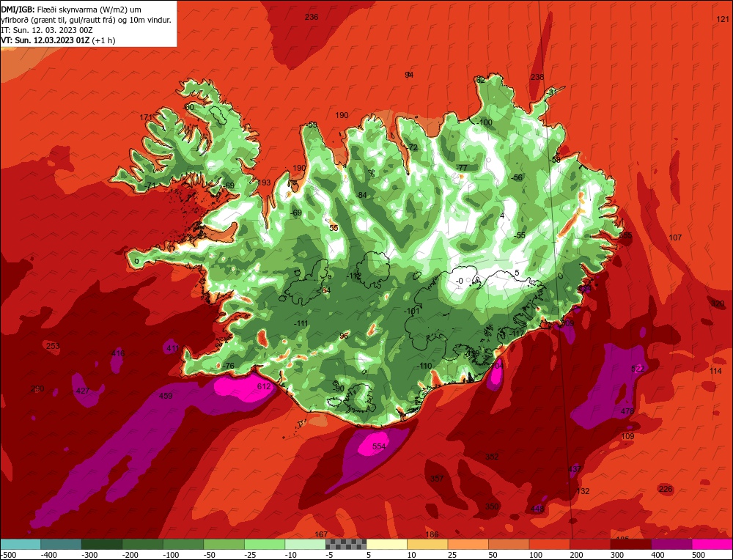This screenshot has height=560, width=733.
Task: Select the 253 value on the west side
Action: point(53,346)
